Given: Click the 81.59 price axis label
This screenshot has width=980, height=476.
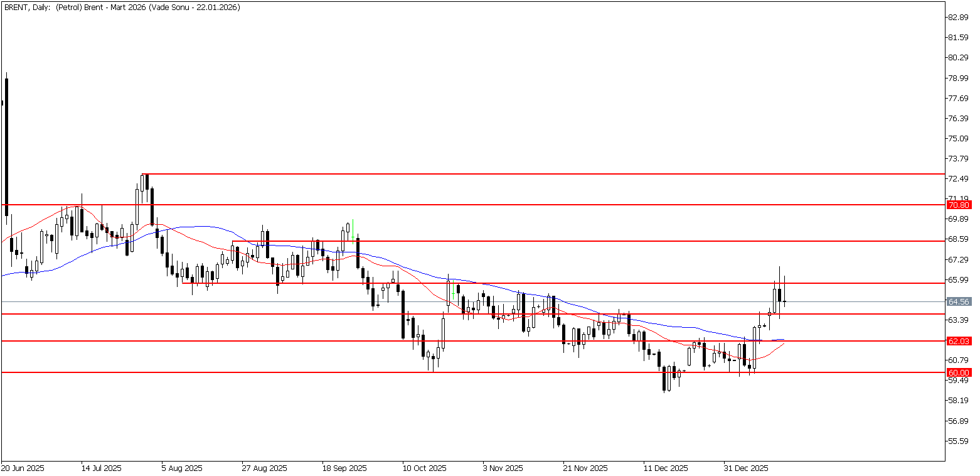Looking at the screenshot, I should click(x=959, y=37).
